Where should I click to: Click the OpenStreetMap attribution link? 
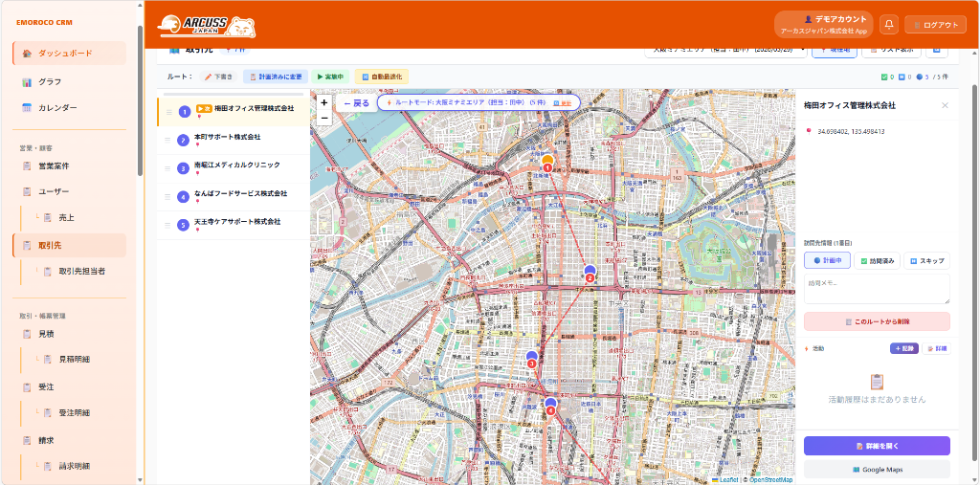click(770, 480)
